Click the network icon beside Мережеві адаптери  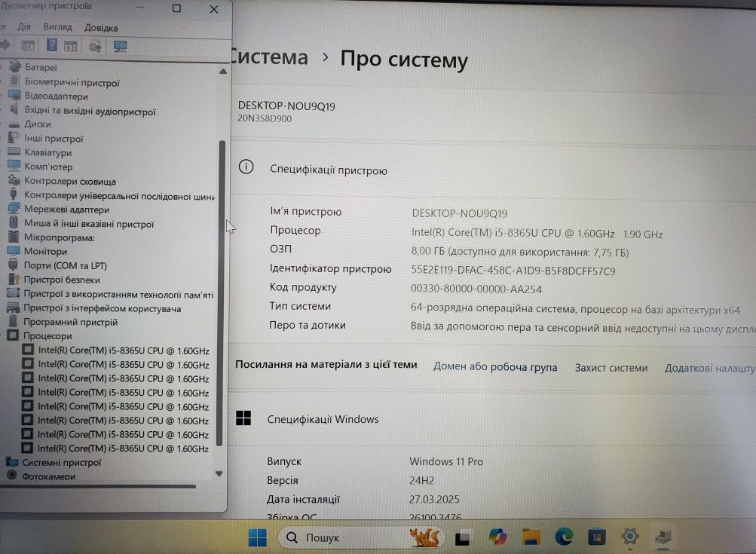click(14, 208)
